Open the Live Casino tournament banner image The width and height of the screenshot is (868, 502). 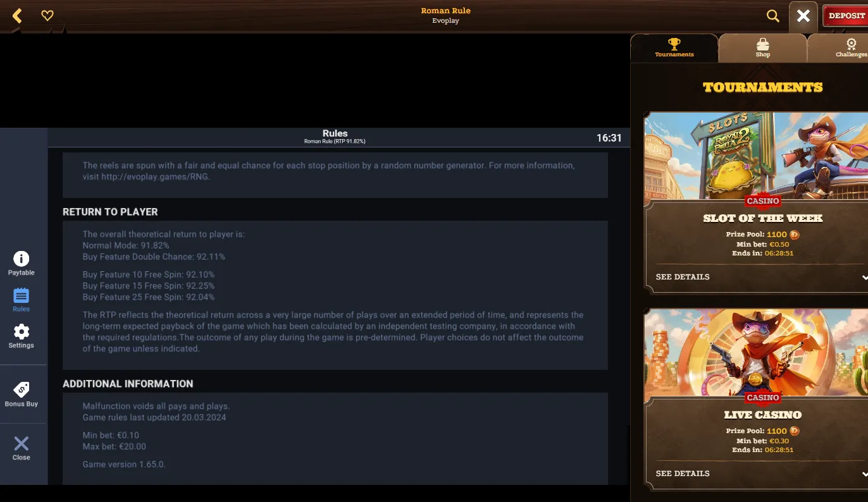tap(756, 353)
